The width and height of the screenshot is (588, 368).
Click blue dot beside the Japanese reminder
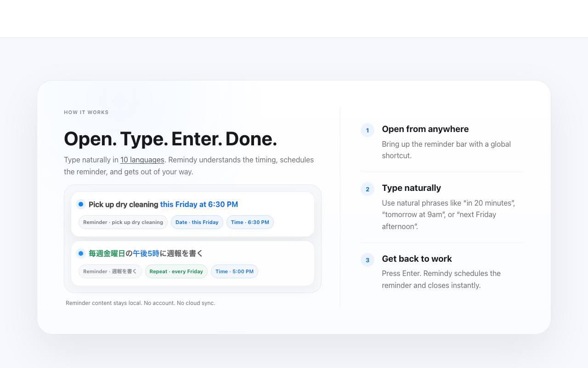click(81, 253)
